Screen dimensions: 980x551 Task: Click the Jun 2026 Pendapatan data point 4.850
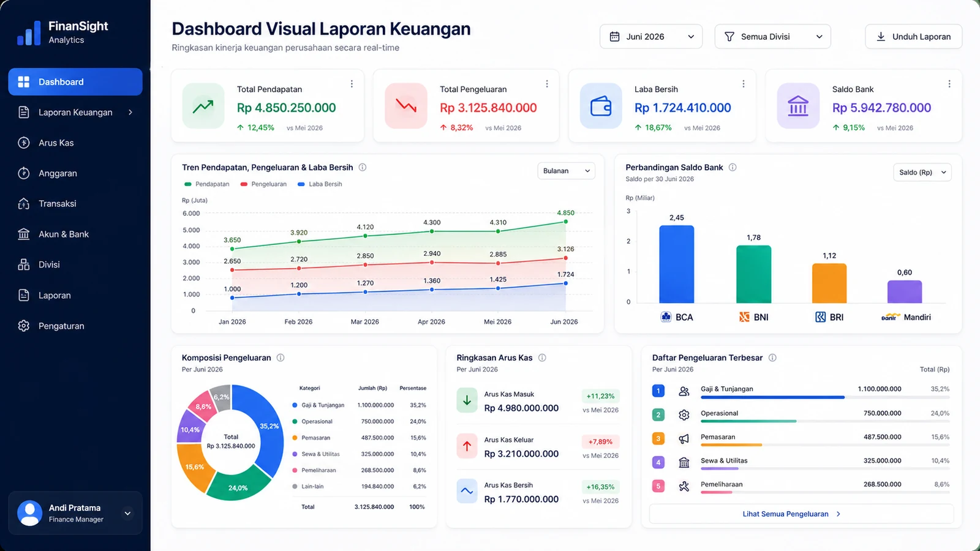(566, 222)
